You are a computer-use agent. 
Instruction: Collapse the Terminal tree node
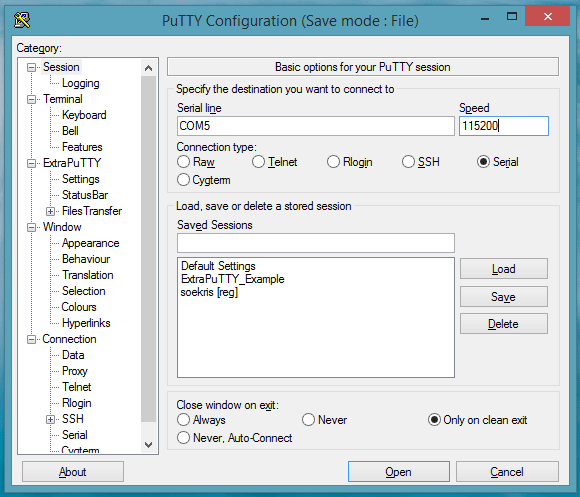coord(31,99)
